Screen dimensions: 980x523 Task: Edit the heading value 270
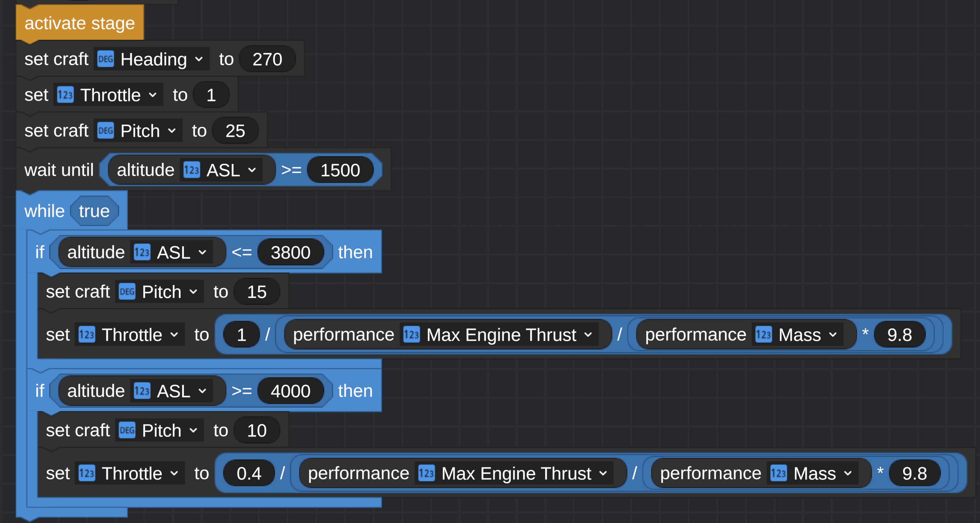click(x=267, y=59)
